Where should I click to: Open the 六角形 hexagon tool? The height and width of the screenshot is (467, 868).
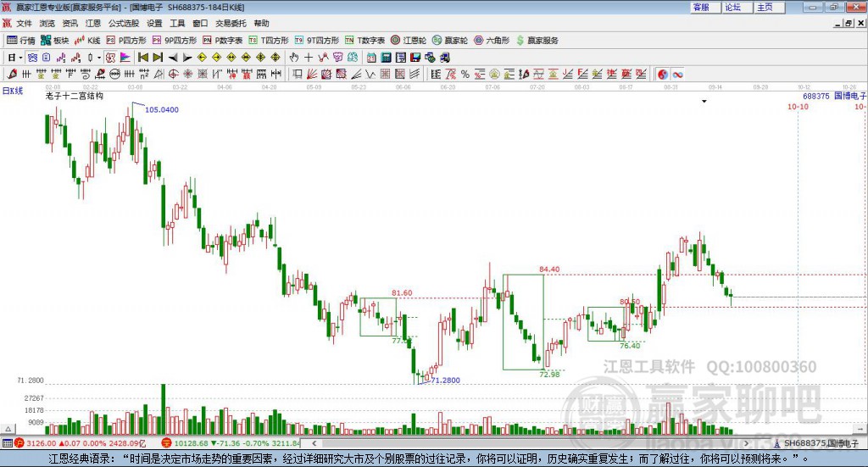pos(492,41)
